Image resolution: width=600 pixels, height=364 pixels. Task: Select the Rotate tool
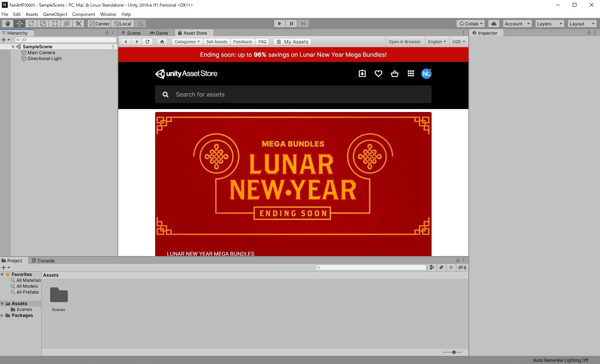tap(31, 24)
